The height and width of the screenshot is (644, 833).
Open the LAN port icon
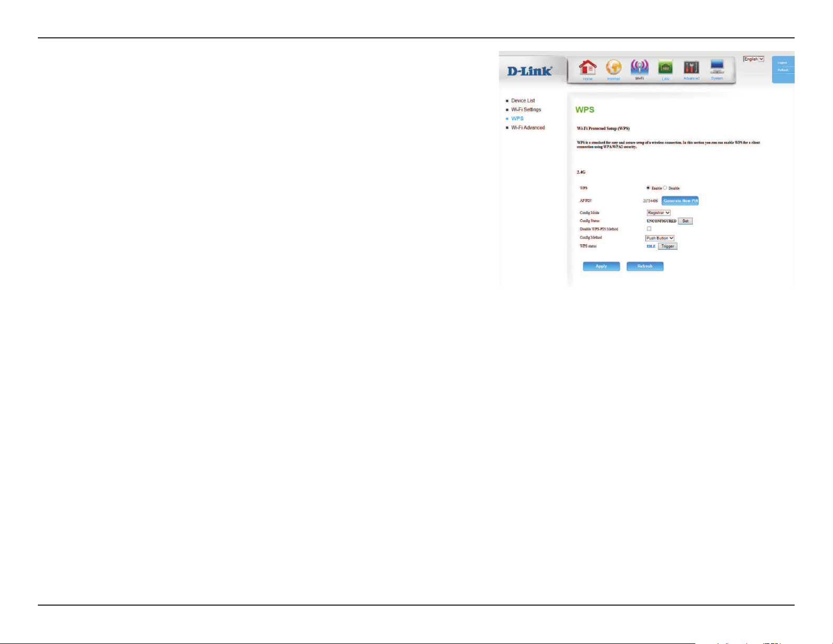[x=665, y=68]
